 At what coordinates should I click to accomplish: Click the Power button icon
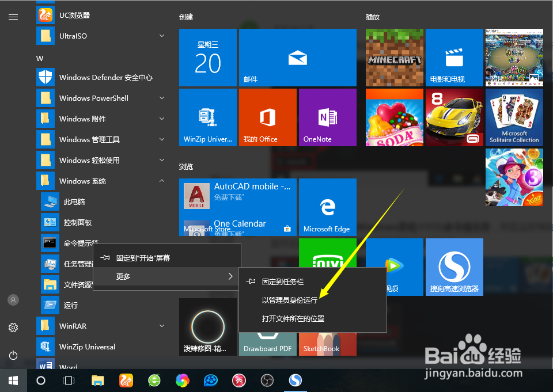(x=13, y=355)
